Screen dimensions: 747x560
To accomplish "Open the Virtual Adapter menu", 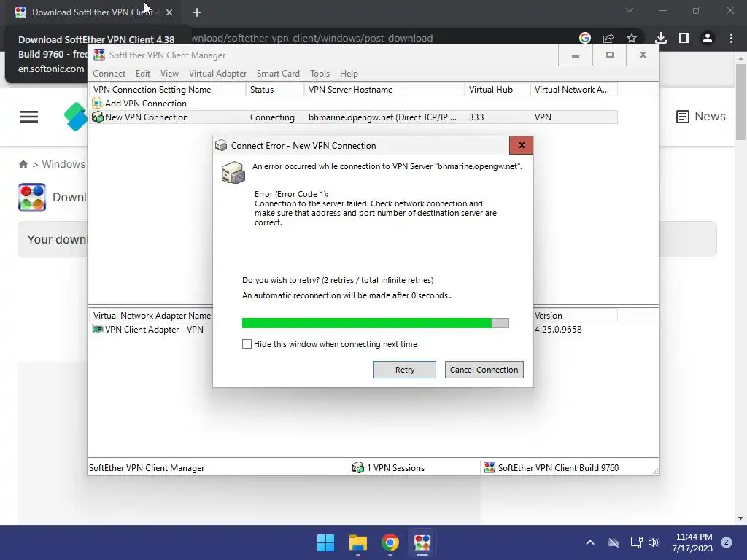I will pyautogui.click(x=217, y=74).
